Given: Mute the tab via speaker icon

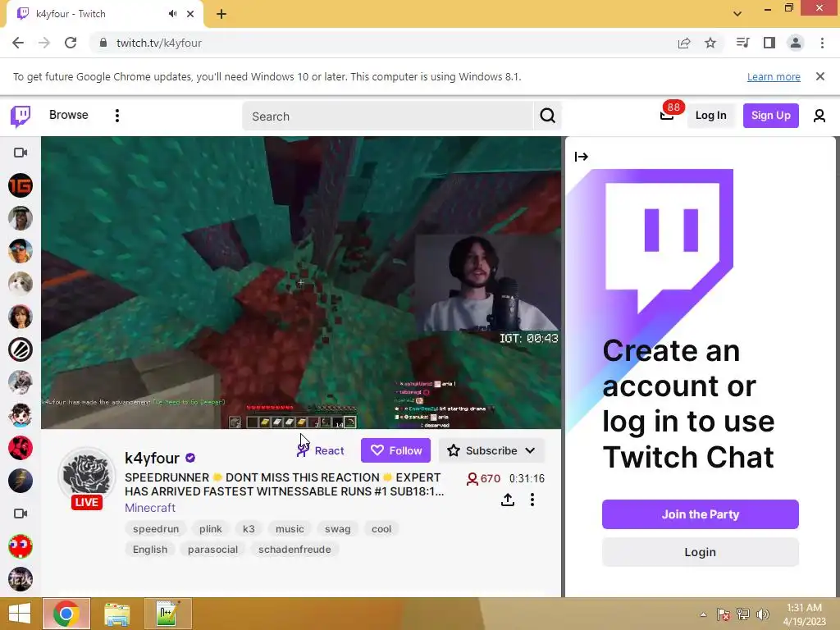Looking at the screenshot, I should (172, 14).
